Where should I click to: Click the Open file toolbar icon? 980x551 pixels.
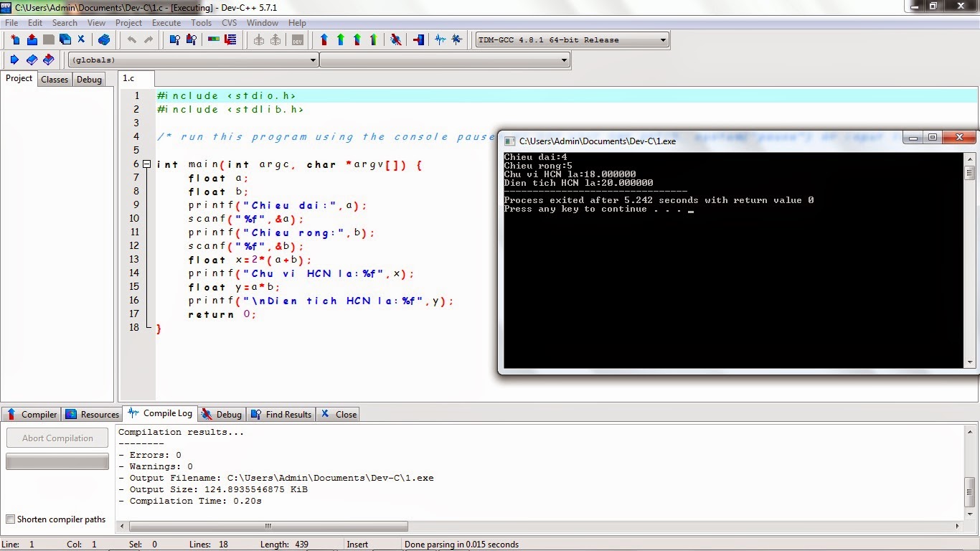(x=32, y=40)
